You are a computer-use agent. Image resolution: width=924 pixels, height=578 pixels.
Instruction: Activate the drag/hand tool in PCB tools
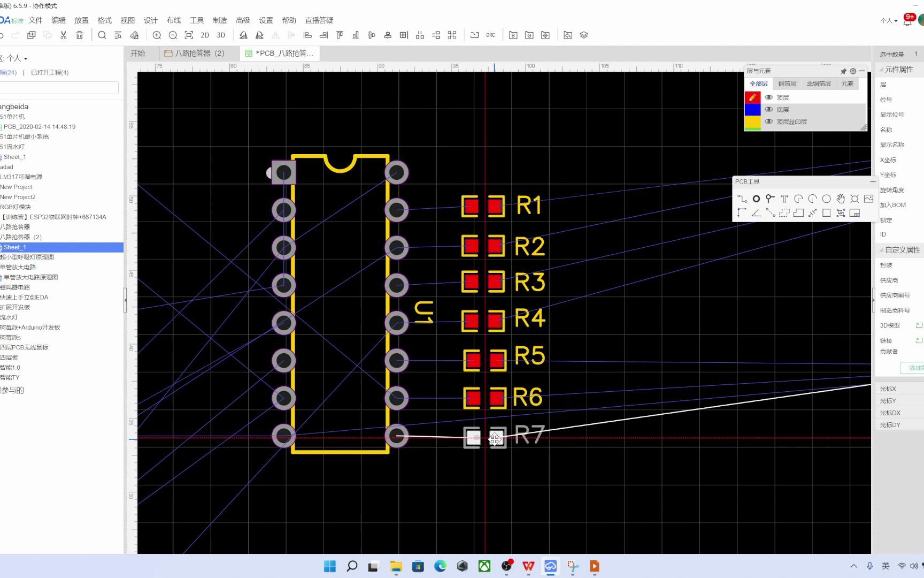click(841, 198)
